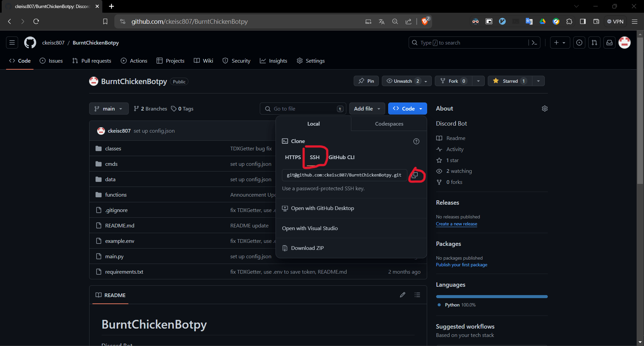Open browser main menu icon
Viewport: 644px width, 346px height.
[635, 21]
